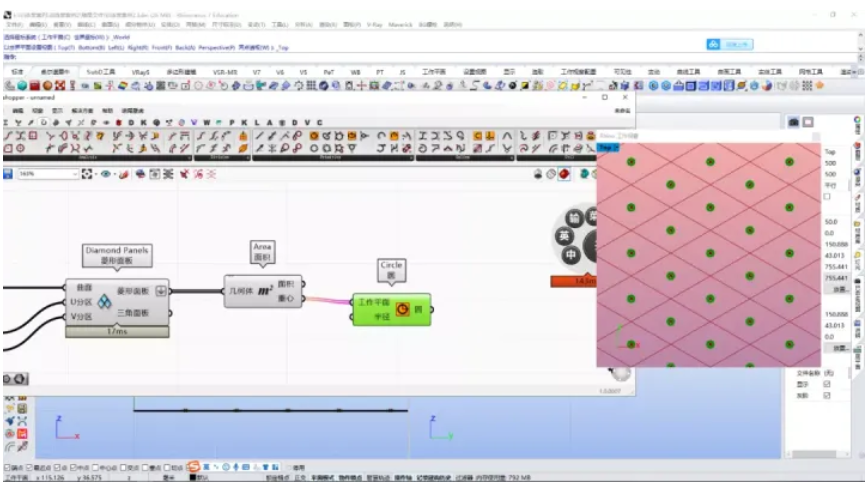
Task: Open the Top viewport label dropdown
Action: pyautogui.click(x=608, y=147)
